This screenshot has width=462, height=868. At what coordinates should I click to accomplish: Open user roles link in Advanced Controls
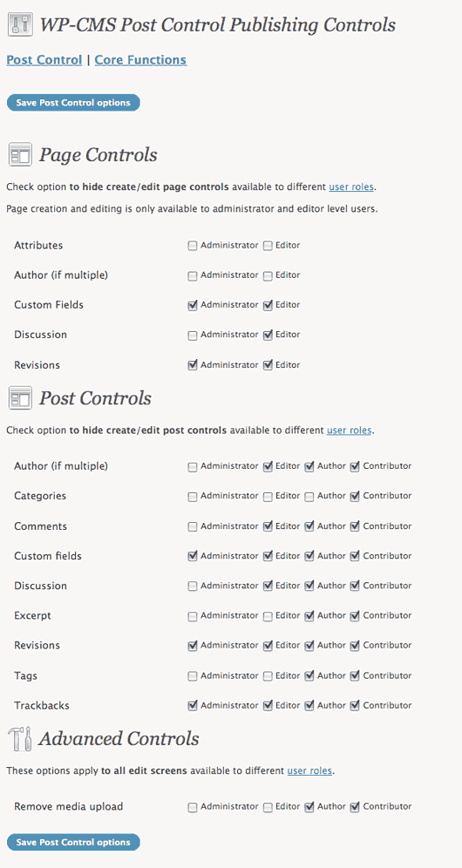tap(309, 770)
